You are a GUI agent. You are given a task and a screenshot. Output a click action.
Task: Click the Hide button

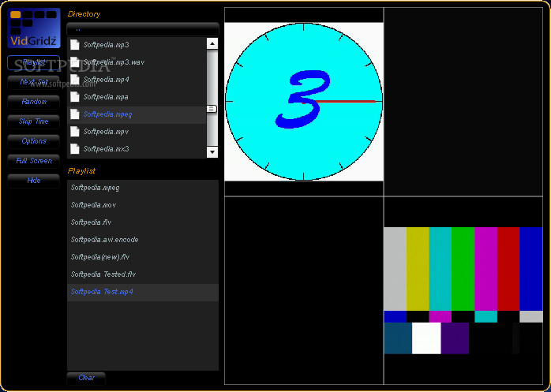(x=34, y=181)
